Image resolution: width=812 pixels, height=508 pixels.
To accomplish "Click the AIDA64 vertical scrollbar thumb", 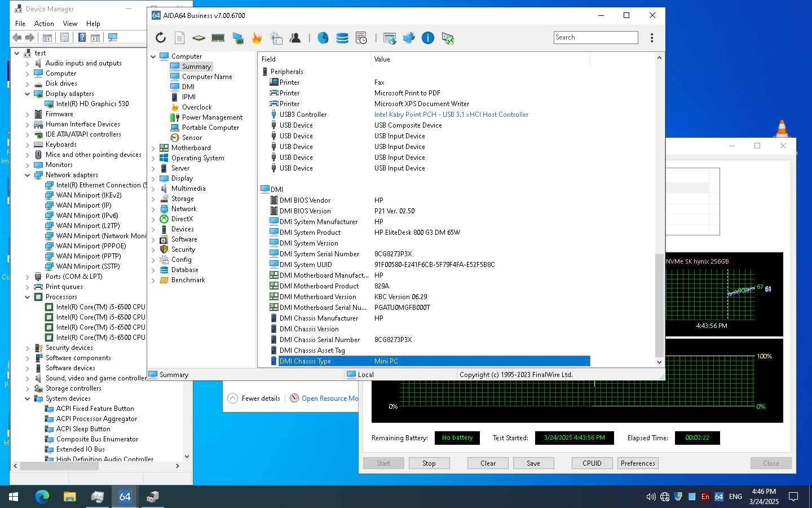I will pos(659,305).
